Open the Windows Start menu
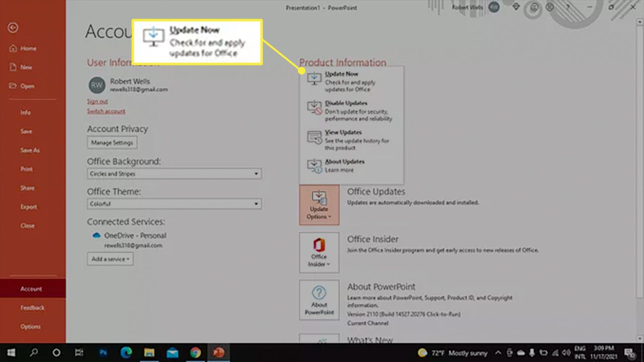The image size is (644, 362). pyautogui.click(x=11, y=352)
